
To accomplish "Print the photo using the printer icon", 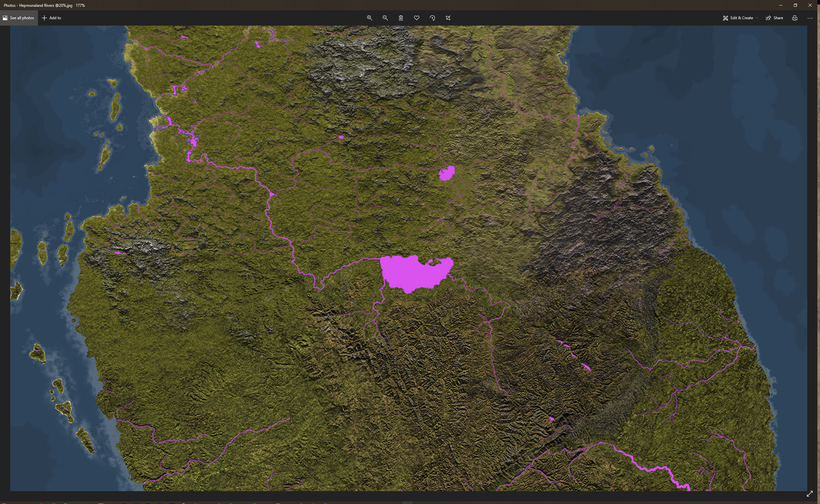I will tap(795, 18).
